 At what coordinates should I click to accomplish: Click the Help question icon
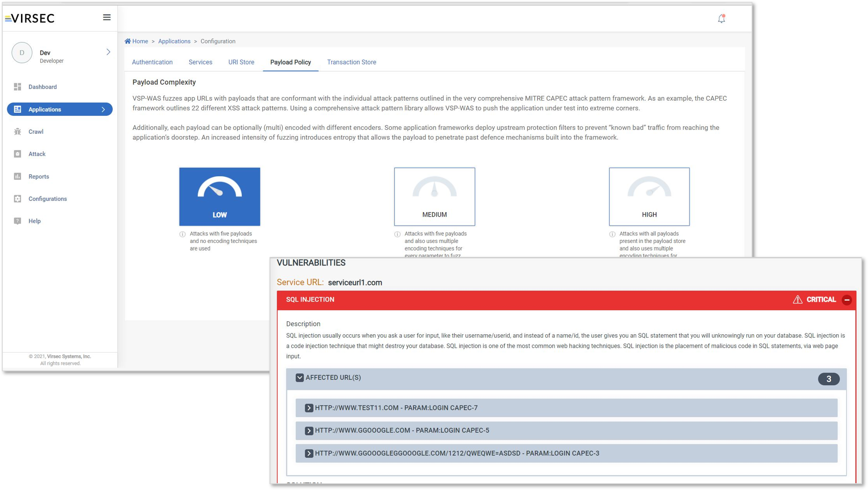(17, 221)
